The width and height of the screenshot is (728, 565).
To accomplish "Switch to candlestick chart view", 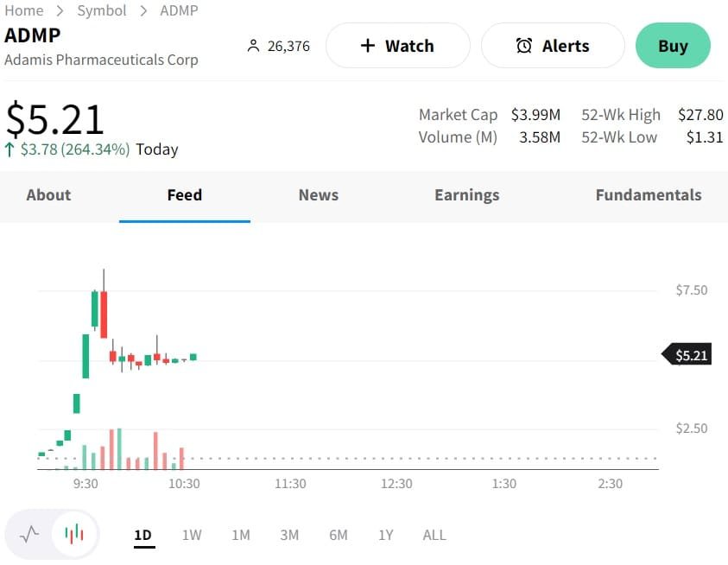I will coord(74,534).
